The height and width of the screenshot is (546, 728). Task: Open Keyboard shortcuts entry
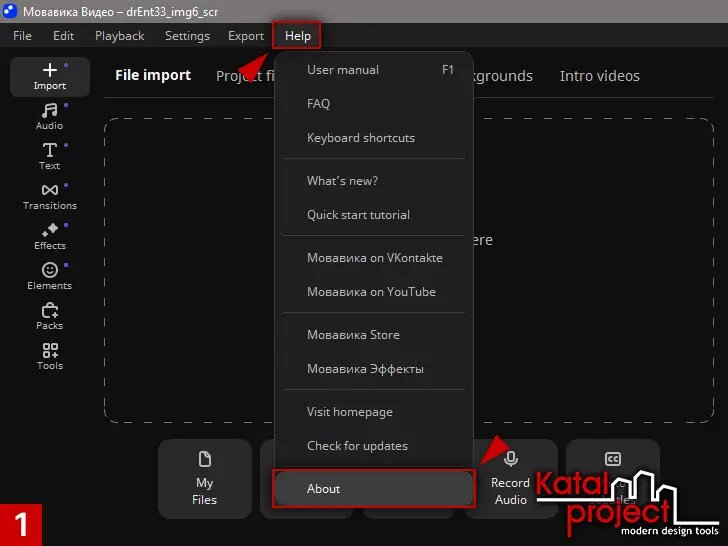coord(374,138)
